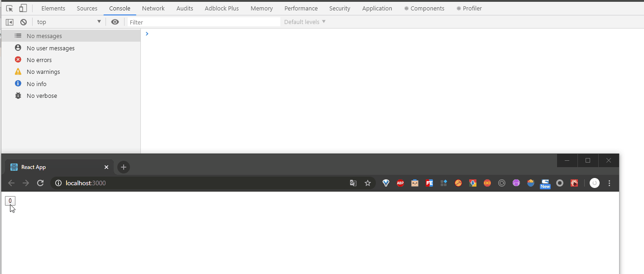Translate this page icon in address bar
Image resolution: width=644 pixels, height=274 pixels.
(x=353, y=183)
